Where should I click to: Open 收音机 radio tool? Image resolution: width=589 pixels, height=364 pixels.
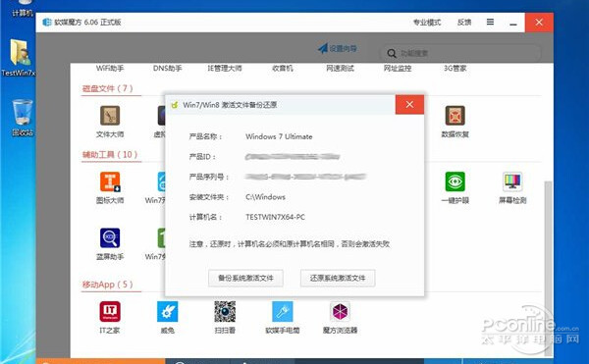[282, 69]
